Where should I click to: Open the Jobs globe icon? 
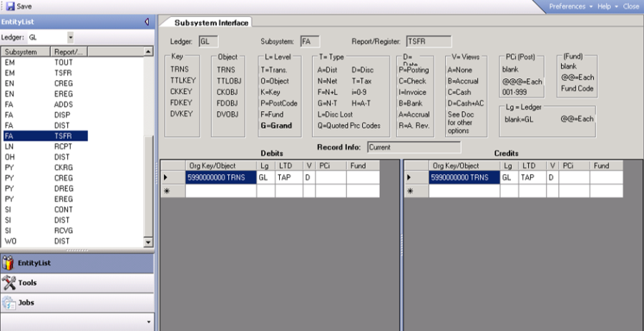(x=9, y=302)
